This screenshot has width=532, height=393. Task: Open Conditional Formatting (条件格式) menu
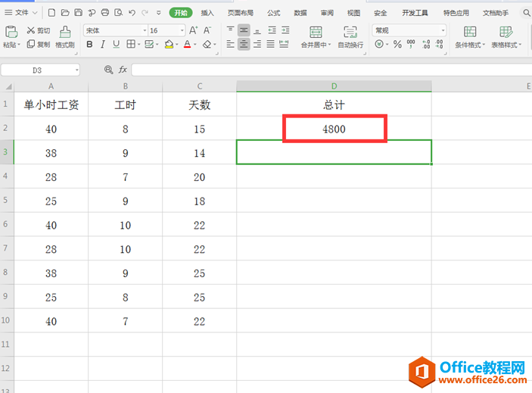pos(470,37)
